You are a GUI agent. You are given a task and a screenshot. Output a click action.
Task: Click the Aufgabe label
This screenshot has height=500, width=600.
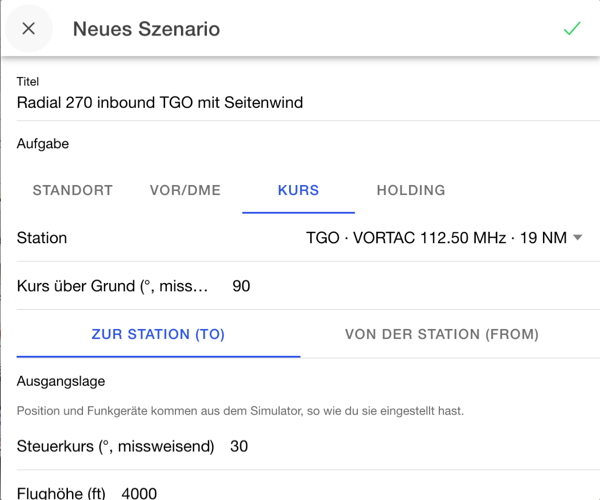pyautogui.click(x=43, y=144)
